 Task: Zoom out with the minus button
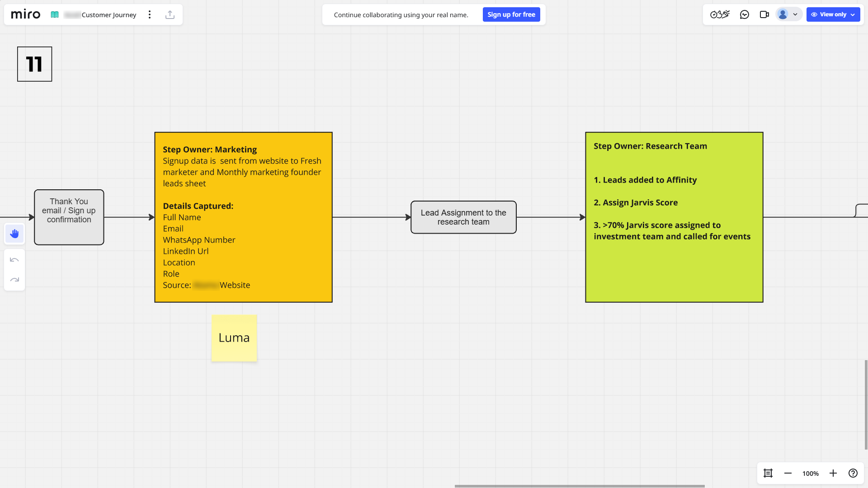(x=788, y=473)
